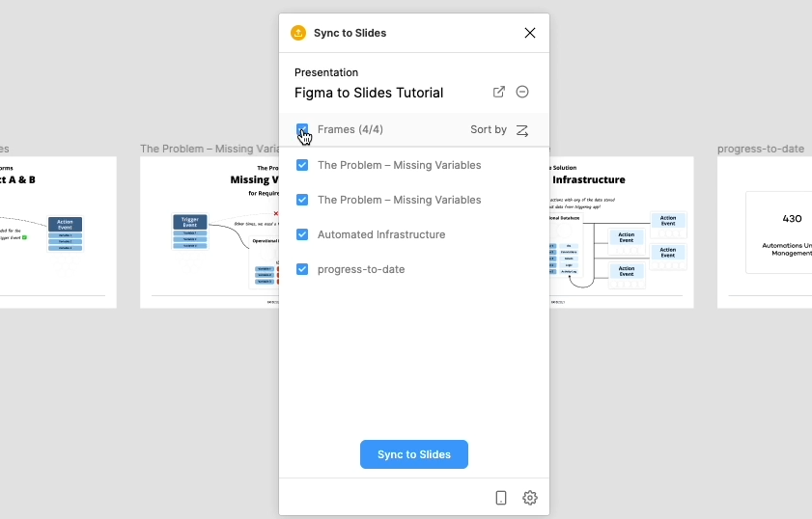This screenshot has height=519, width=812.
Task: Click the orange Sync to Slides logo
Action: (x=298, y=33)
